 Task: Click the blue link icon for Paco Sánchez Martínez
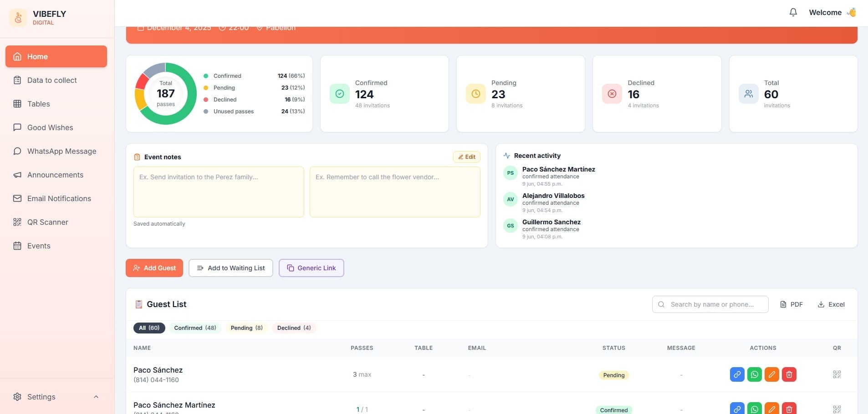pos(737,409)
